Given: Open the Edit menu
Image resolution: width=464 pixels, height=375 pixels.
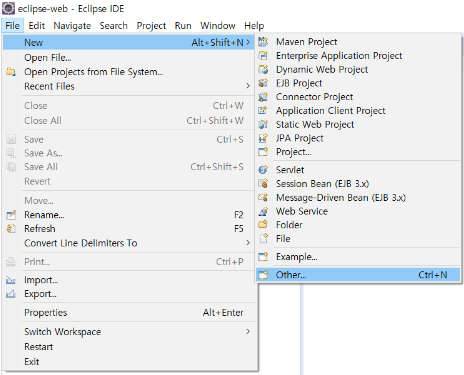Looking at the screenshot, I should 36,26.
